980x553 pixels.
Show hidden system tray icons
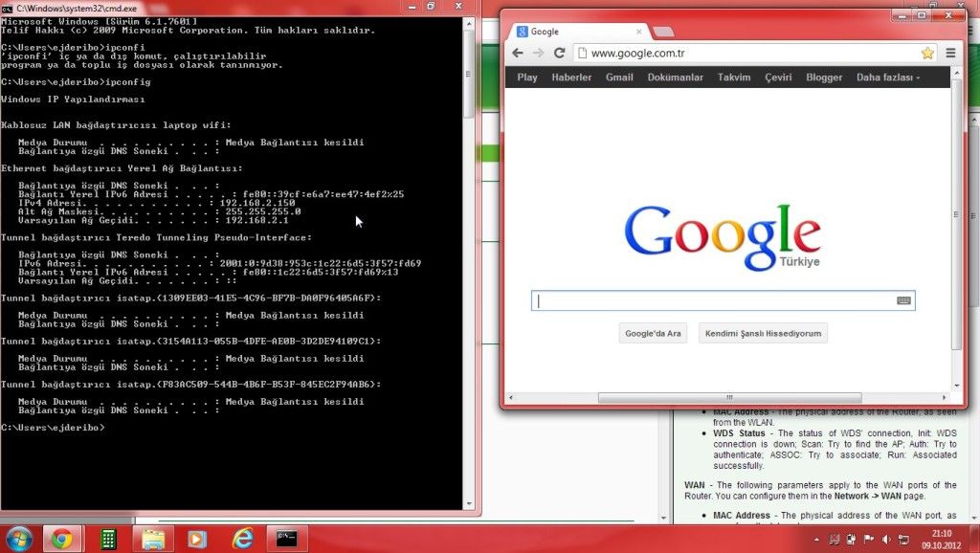(x=816, y=540)
